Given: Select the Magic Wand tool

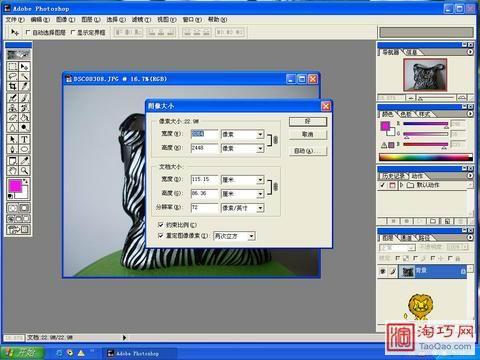Looking at the screenshot, I should tap(24, 76).
